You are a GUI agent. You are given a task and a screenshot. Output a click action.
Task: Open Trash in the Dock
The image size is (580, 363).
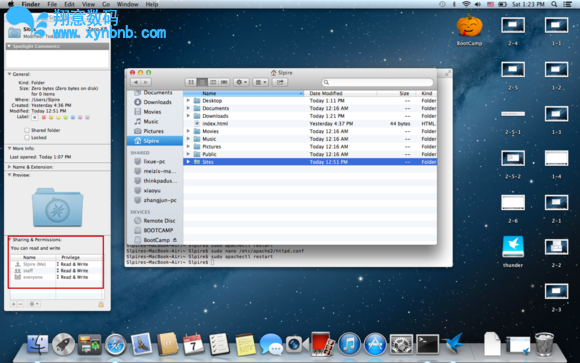pos(544,344)
